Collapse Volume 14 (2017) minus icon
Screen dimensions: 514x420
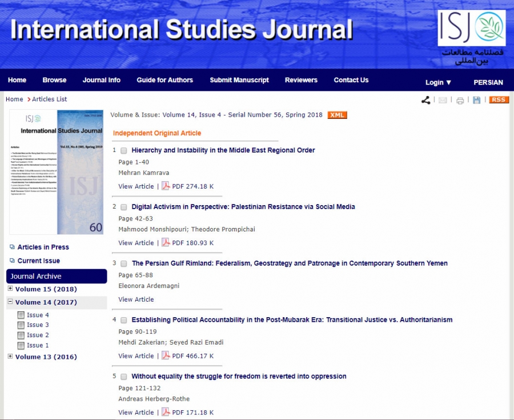pyautogui.click(x=10, y=302)
